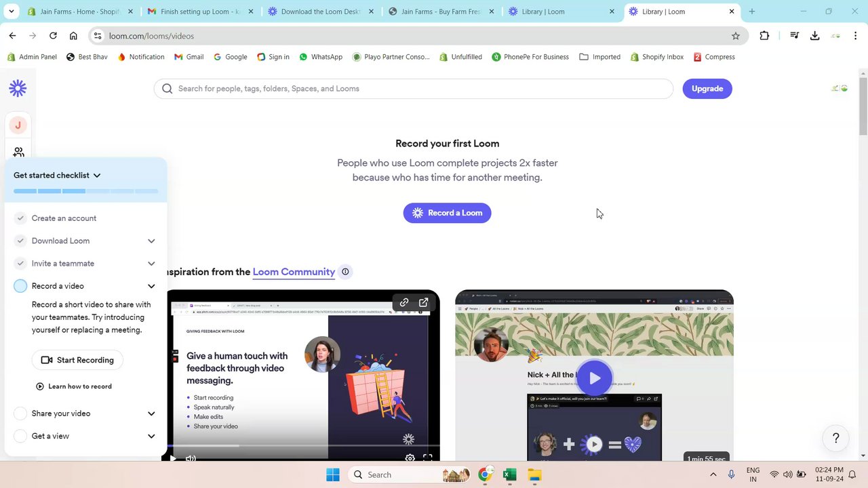868x488 pixels.
Task: Toggle the Create an account checkmark
Action: tap(20, 218)
